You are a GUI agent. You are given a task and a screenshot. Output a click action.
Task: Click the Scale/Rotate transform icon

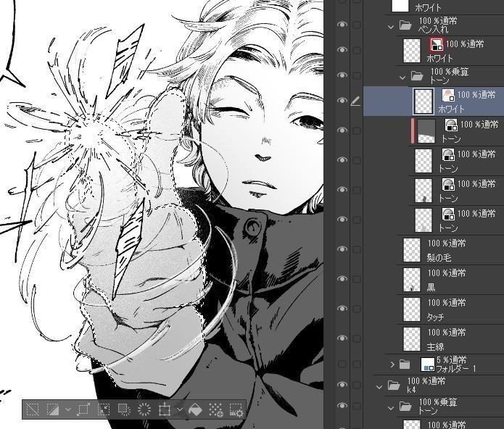pos(165,409)
